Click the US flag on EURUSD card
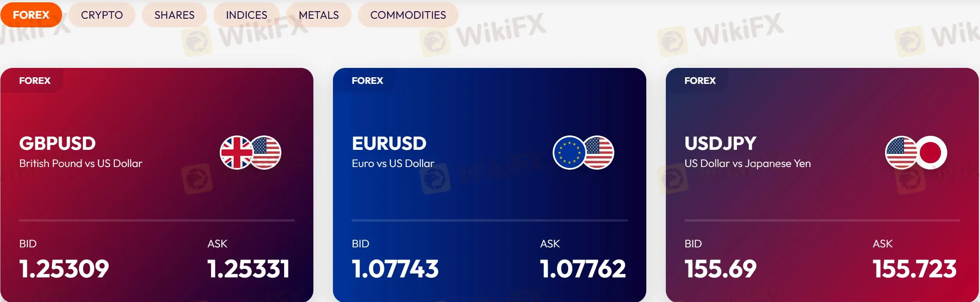 pos(599,153)
